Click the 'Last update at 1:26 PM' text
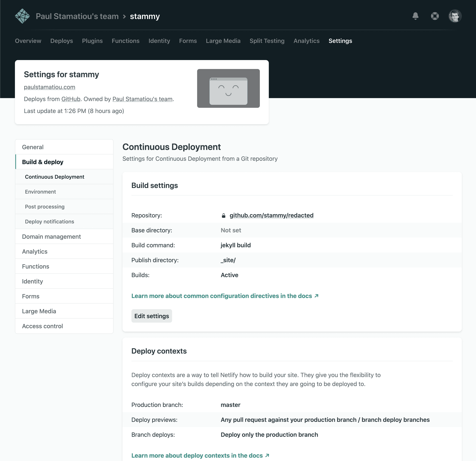The height and width of the screenshot is (461, 476). click(74, 111)
